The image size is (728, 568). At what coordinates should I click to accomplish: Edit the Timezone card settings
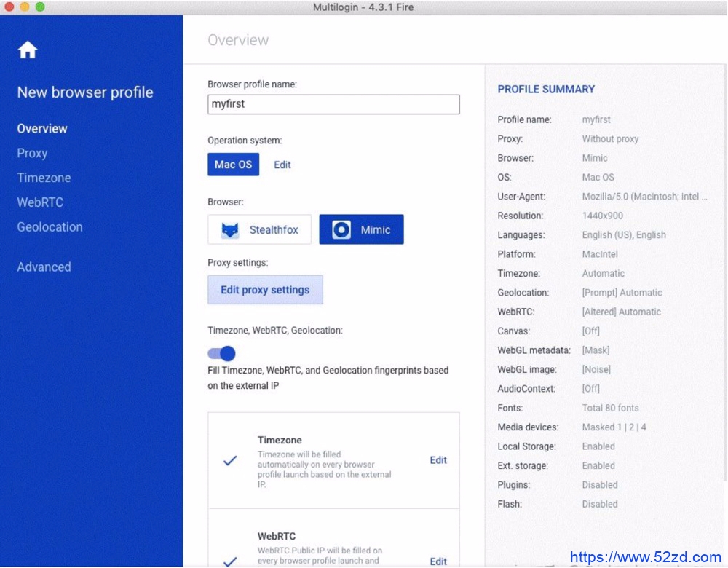(x=438, y=460)
